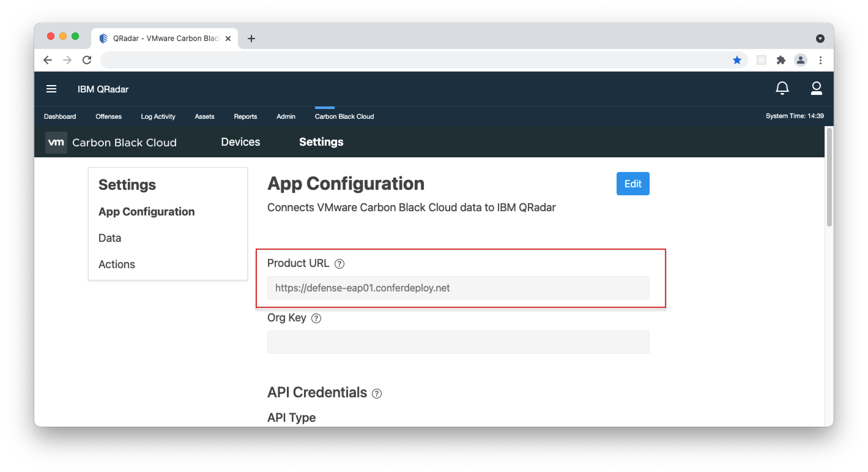868x472 pixels.
Task: Open the Admin tab
Action: click(x=286, y=116)
